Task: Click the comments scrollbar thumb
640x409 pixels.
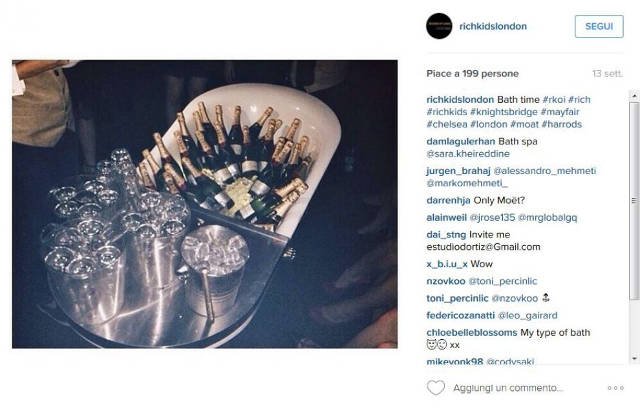Action: [x=634, y=200]
